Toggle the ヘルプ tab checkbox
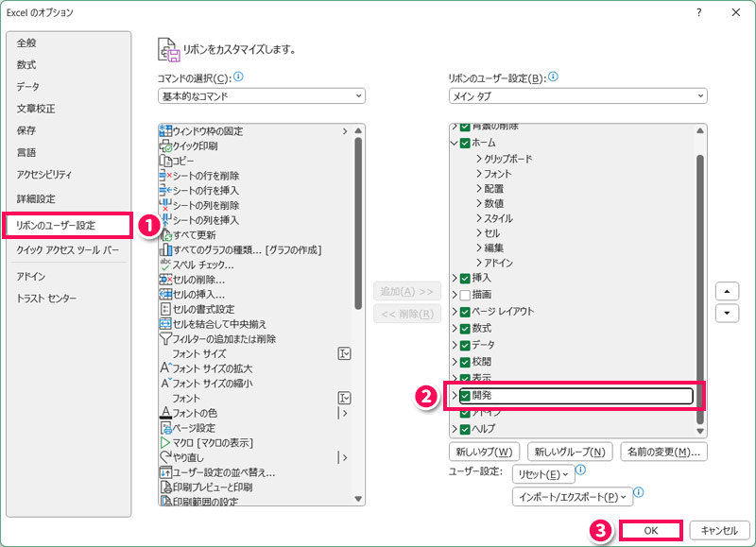The width and height of the screenshot is (756, 547). click(x=465, y=429)
